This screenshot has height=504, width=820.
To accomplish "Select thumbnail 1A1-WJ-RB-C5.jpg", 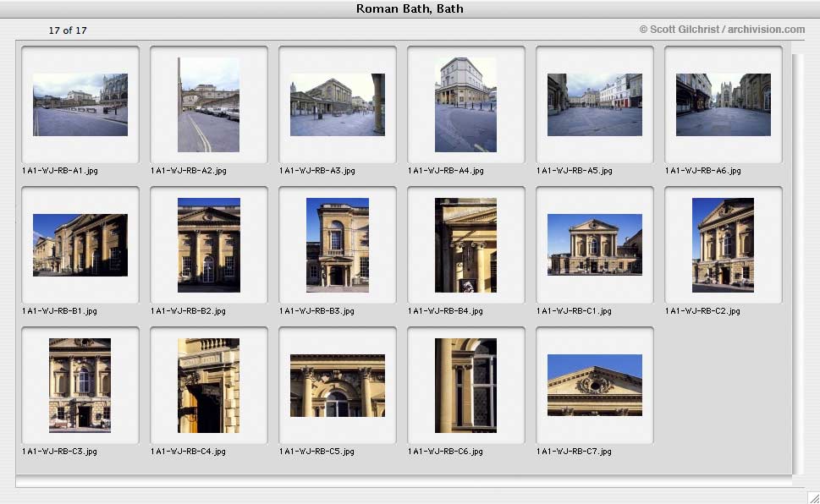I will pyautogui.click(x=338, y=386).
